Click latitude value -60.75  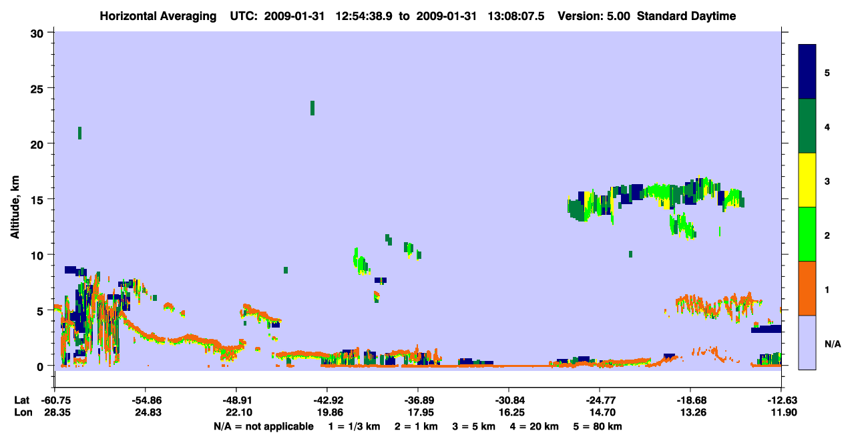click(56, 400)
